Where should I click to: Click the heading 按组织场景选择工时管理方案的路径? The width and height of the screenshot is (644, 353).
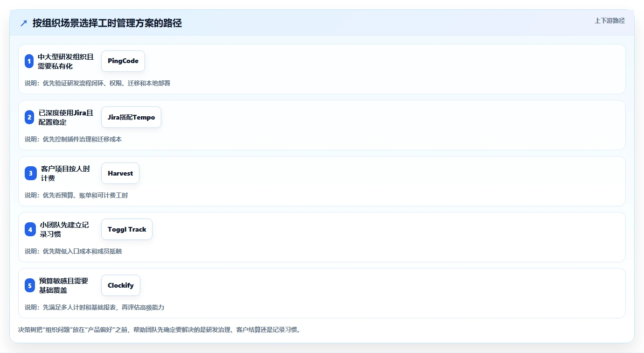point(107,23)
